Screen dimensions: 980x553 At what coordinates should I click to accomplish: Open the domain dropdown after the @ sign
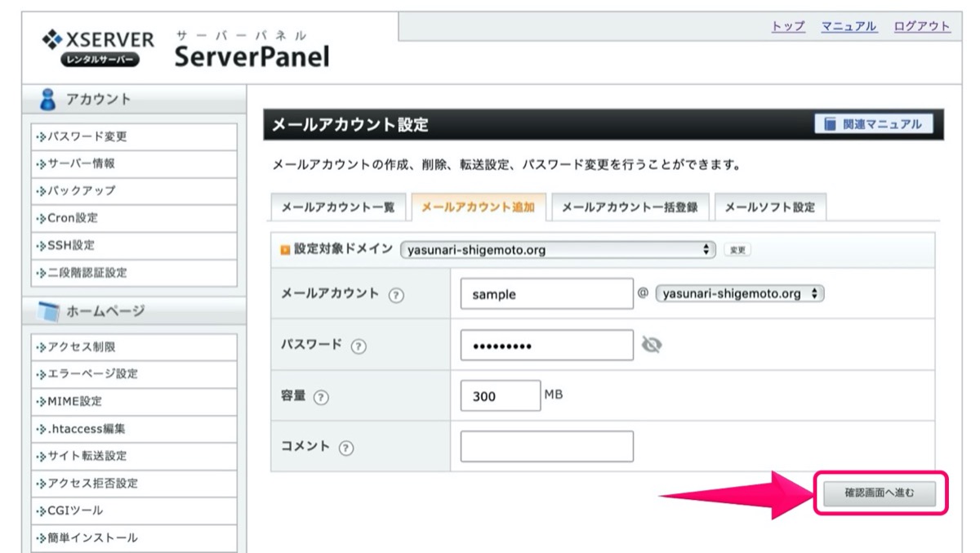740,294
